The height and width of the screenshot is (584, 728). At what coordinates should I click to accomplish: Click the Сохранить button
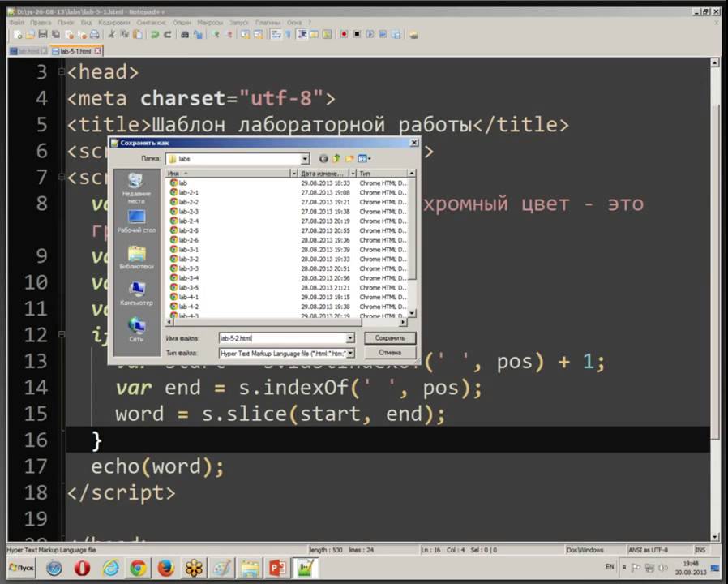(x=389, y=338)
